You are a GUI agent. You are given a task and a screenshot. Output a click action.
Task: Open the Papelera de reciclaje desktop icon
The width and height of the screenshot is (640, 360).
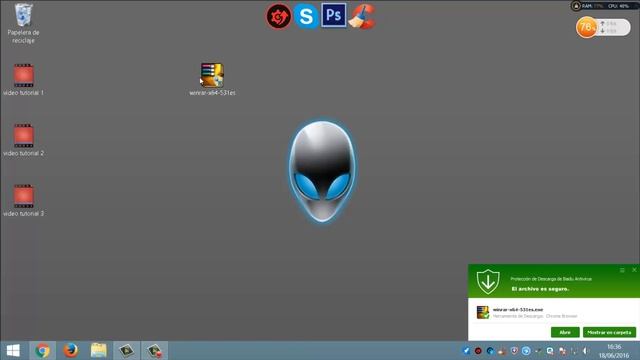pos(23,23)
